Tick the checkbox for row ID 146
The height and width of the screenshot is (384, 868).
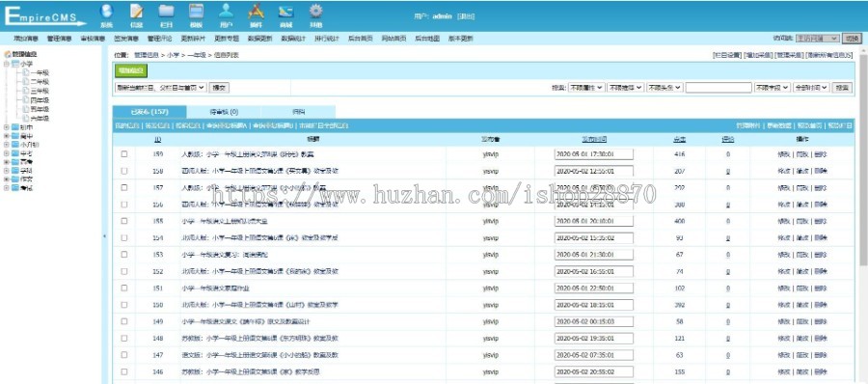[x=124, y=371]
